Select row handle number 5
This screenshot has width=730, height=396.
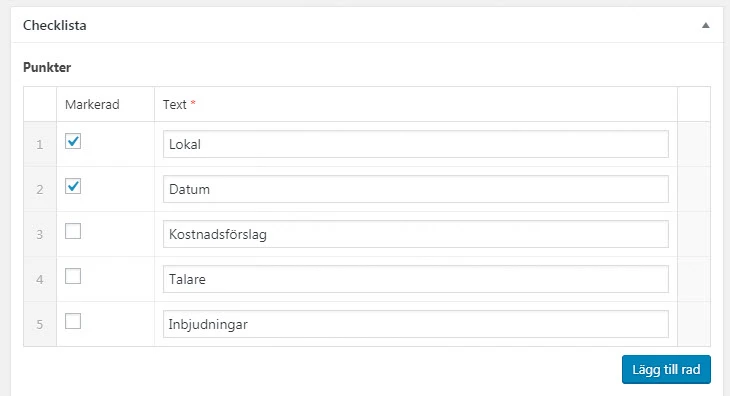(x=40, y=324)
